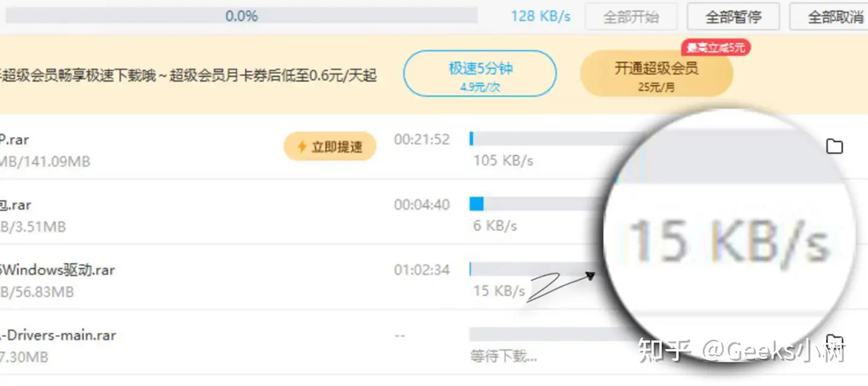Click the 最高立减5元 red discount badge
The width and height of the screenshot is (868, 386).
point(715,48)
